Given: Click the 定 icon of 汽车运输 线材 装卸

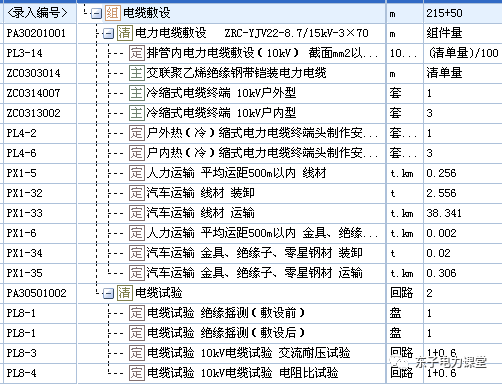Looking at the screenshot, I should 137,193.
